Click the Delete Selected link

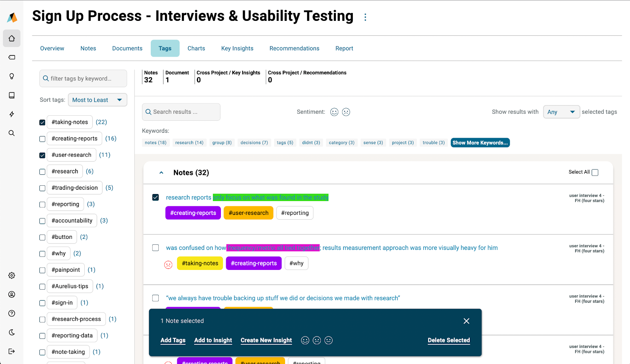tap(448, 340)
